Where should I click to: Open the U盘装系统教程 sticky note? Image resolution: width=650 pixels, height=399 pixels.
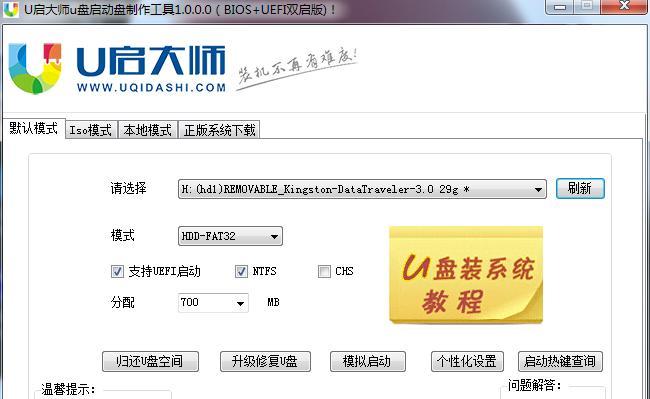pos(466,275)
